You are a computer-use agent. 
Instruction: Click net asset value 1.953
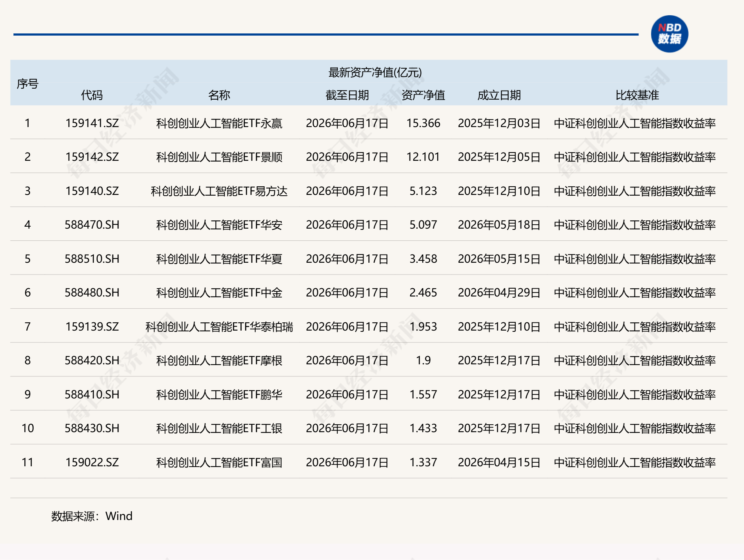(423, 327)
